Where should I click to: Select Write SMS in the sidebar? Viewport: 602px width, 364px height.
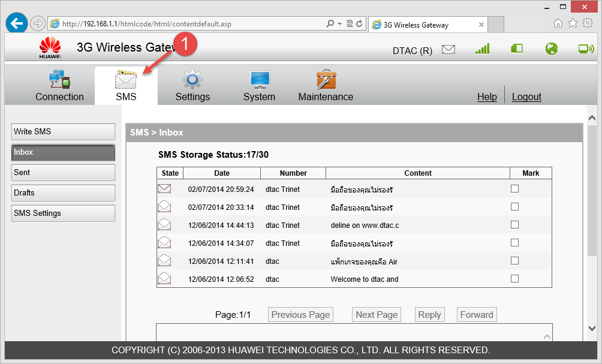click(x=64, y=132)
